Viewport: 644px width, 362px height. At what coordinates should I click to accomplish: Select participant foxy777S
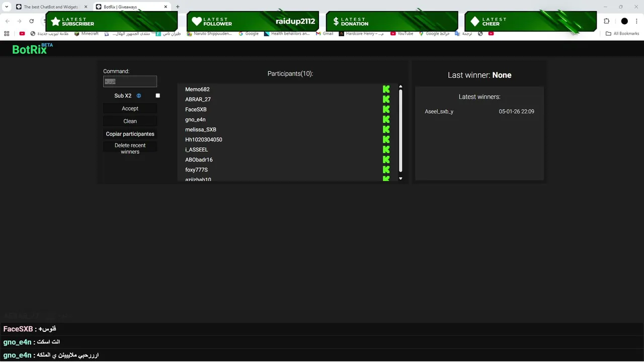click(x=196, y=169)
